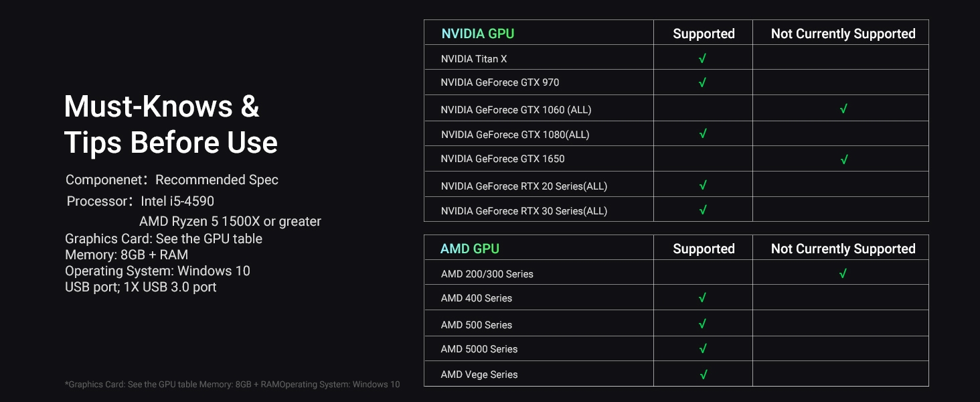Click the AMD GPU table header

tap(470, 249)
